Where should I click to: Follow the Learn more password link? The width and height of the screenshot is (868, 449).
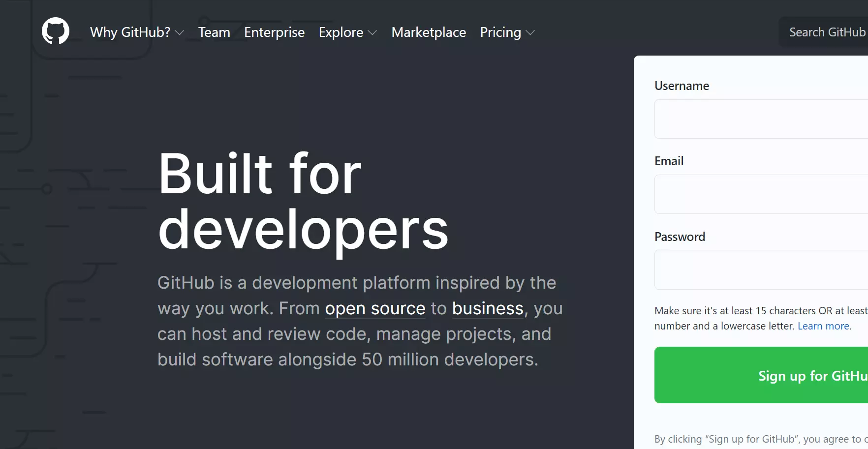(823, 326)
